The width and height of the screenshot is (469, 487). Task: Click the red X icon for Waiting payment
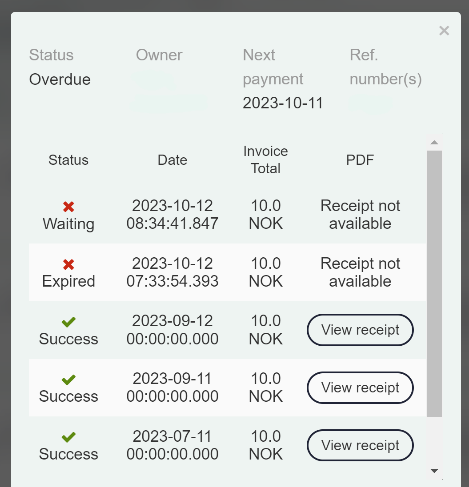pyautogui.click(x=68, y=207)
